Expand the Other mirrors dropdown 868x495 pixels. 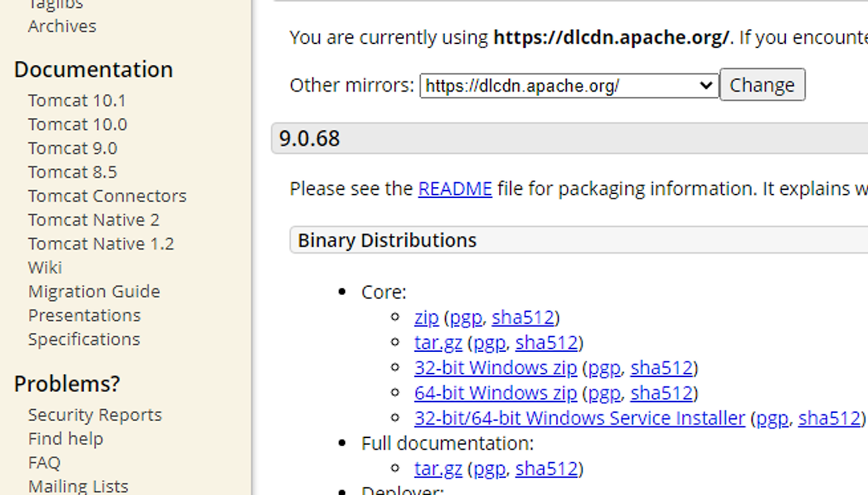coord(569,85)
